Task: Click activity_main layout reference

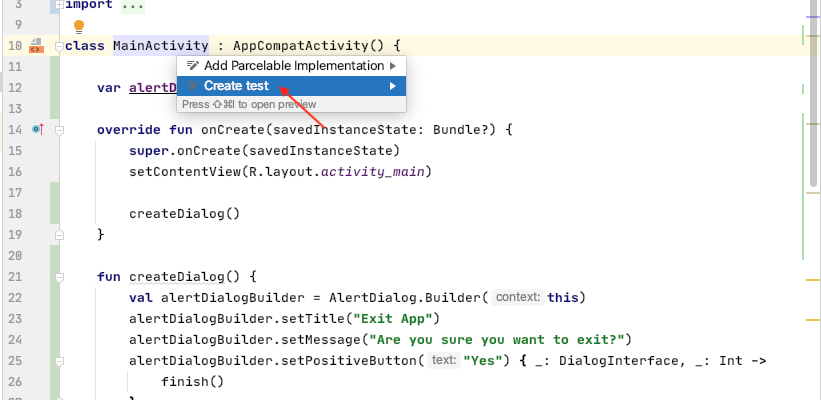Action: (373, 172)
